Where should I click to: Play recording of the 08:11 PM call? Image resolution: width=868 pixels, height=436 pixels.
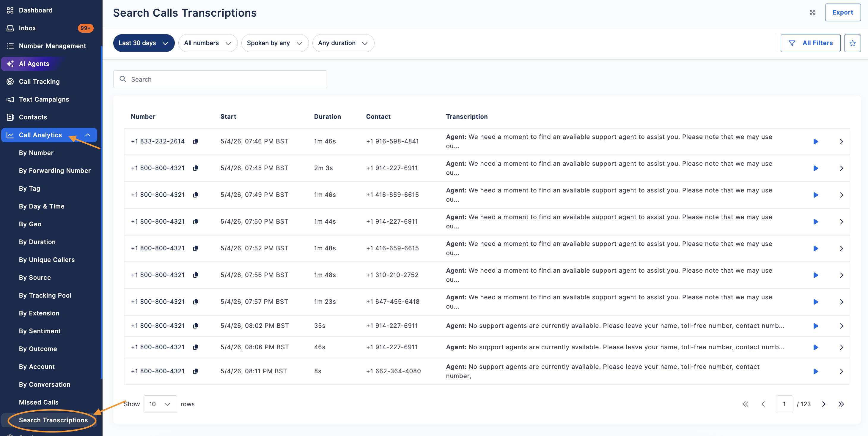click(816, 371)
